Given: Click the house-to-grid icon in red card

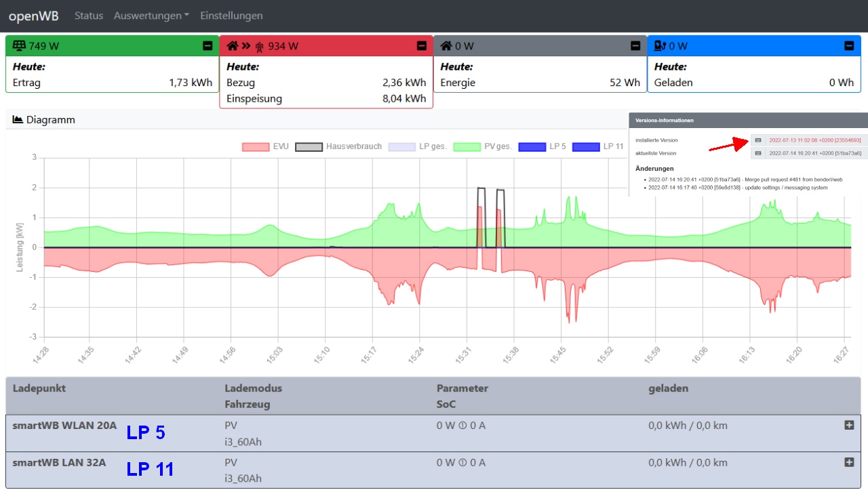Looking at the screenshot, I should [247, 46].
